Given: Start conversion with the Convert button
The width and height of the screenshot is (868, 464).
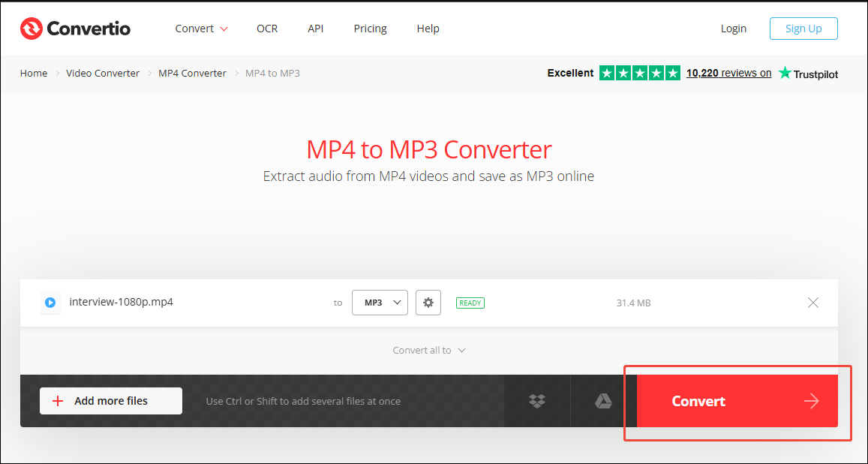Looking at the screenshot, I should 737,401.
